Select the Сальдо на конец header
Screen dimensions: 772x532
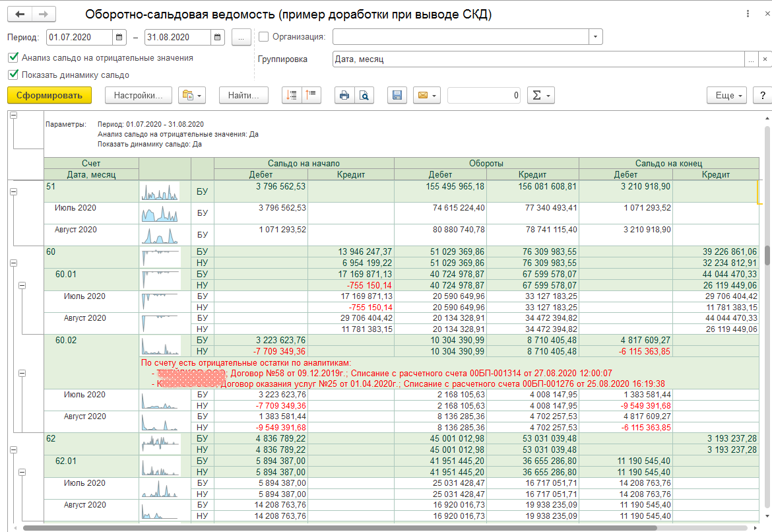coord(668,163)
